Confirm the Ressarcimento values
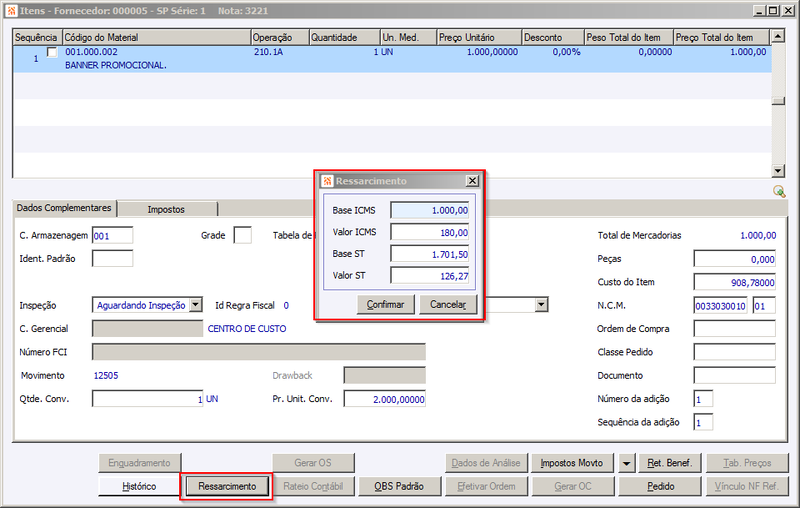The width and height of the screenshot is (800, 508). pos(385,304)
